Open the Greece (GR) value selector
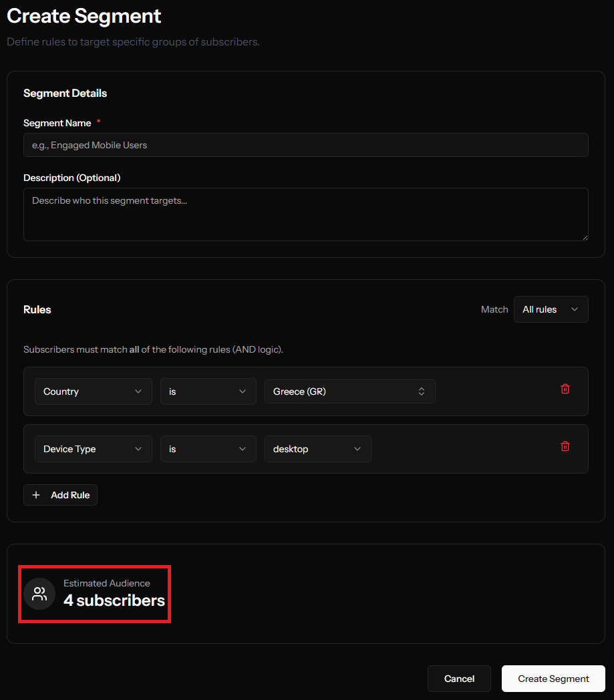This screenshot has height=700, width=614. [349, 391]
